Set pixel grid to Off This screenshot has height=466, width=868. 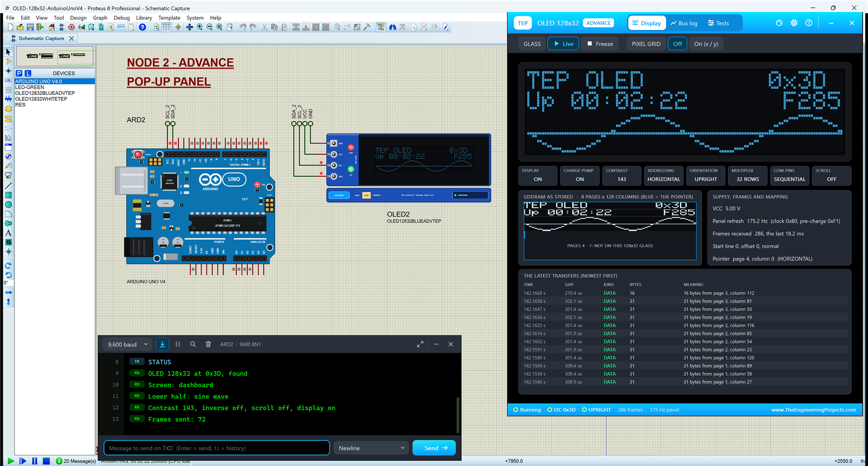(678, 44)
